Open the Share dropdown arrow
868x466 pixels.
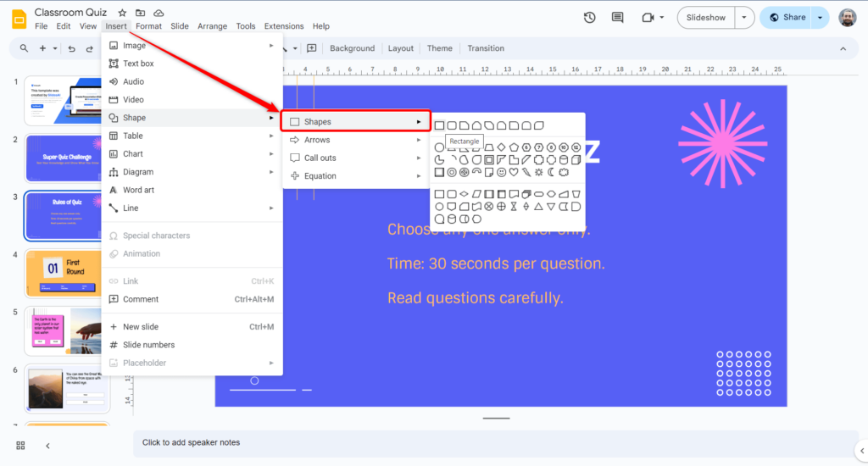(820, 17)
